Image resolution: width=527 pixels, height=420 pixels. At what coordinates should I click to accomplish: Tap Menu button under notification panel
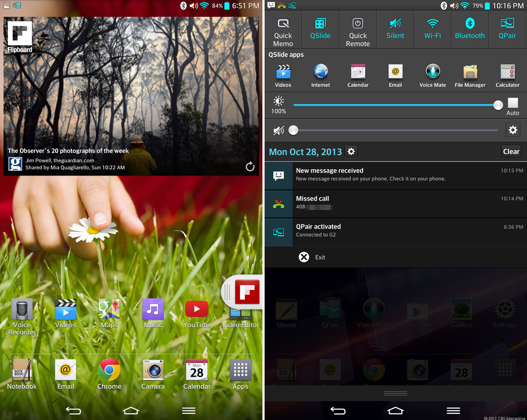[453, 410]
